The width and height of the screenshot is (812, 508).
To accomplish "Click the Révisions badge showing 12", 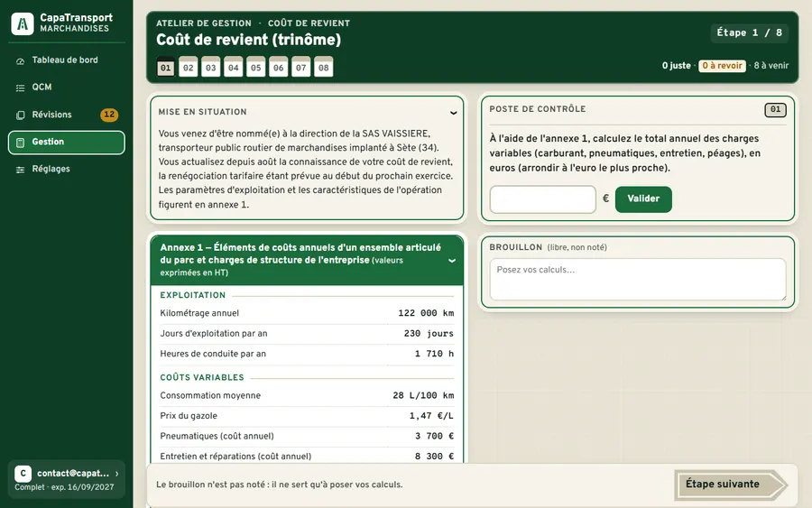I will 109,115.
